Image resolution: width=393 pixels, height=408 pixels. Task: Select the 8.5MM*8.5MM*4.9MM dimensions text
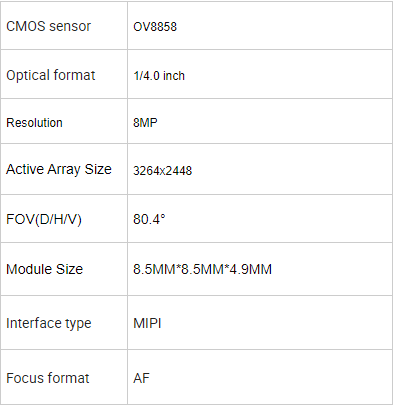click(x=203, y=269)
